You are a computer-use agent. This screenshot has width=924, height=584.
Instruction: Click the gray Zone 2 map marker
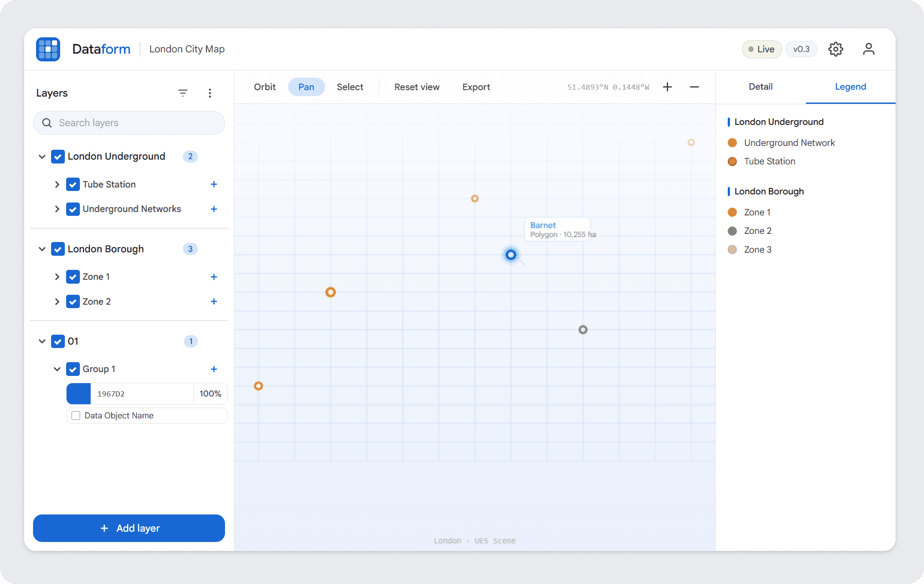pos(583,330)
